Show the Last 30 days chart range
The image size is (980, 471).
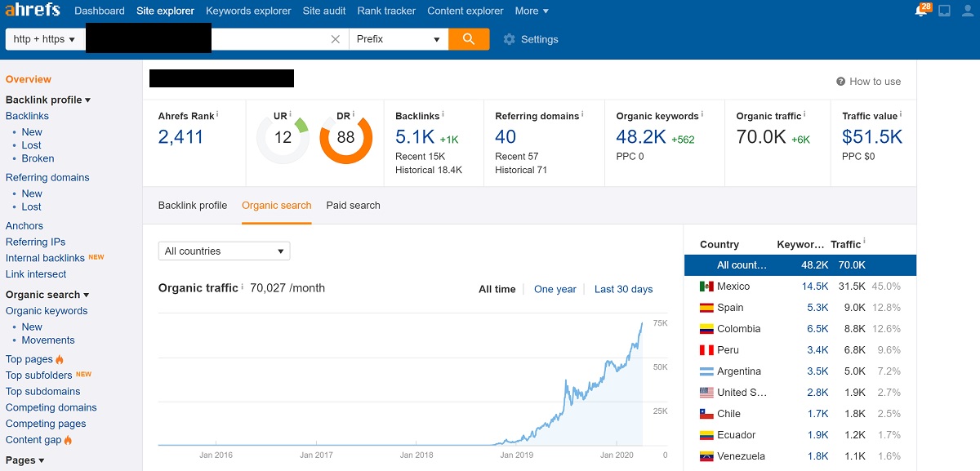pos(624,289)
